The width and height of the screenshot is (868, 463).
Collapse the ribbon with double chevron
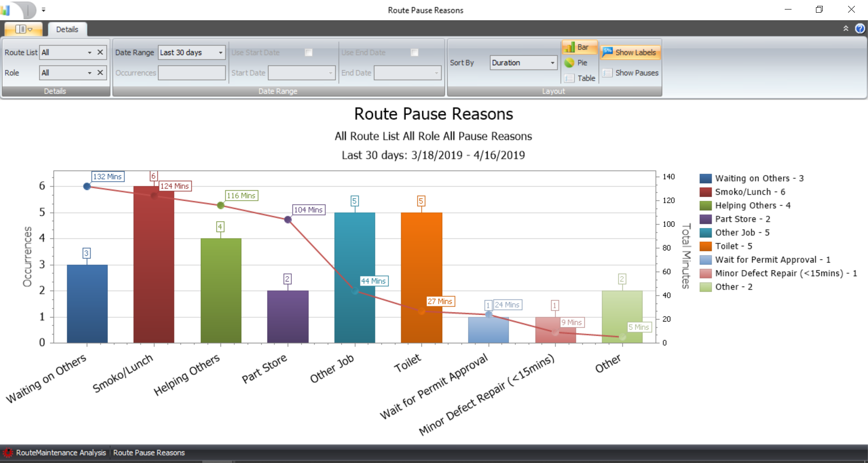coord(846,28)
